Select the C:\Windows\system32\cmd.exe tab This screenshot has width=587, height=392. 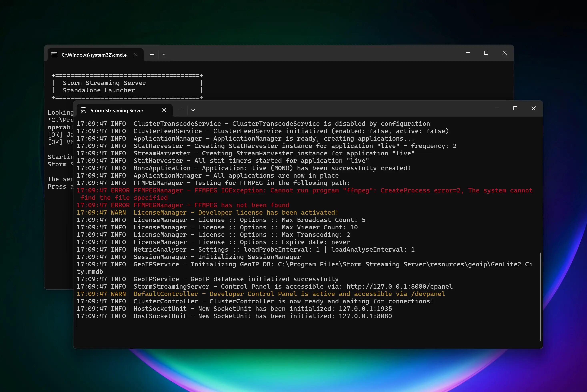click(94, 55)
